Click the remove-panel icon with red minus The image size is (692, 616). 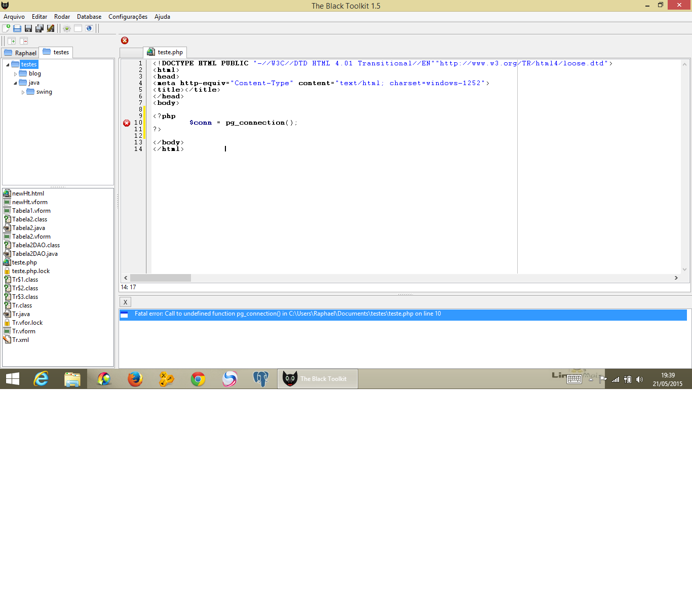(x=23, y=41)
